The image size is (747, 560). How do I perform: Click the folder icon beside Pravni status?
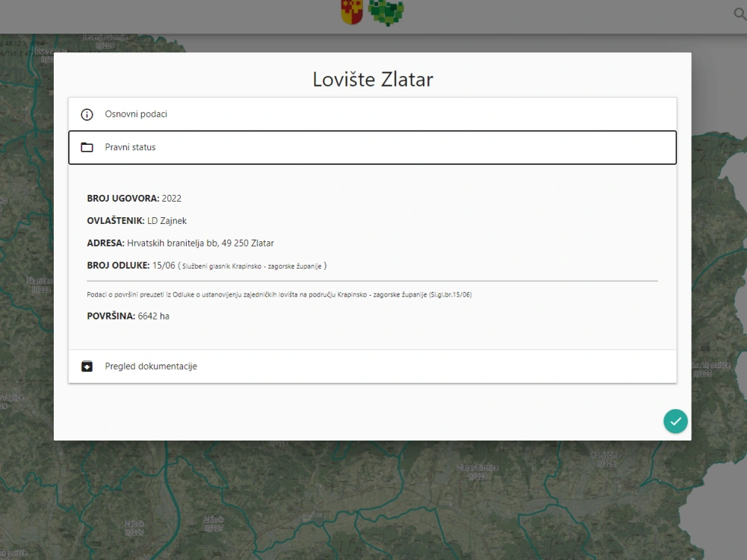87,147
